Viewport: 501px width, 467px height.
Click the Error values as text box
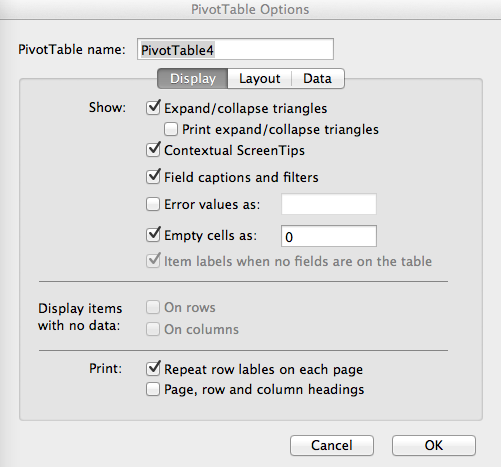point(329,204)
